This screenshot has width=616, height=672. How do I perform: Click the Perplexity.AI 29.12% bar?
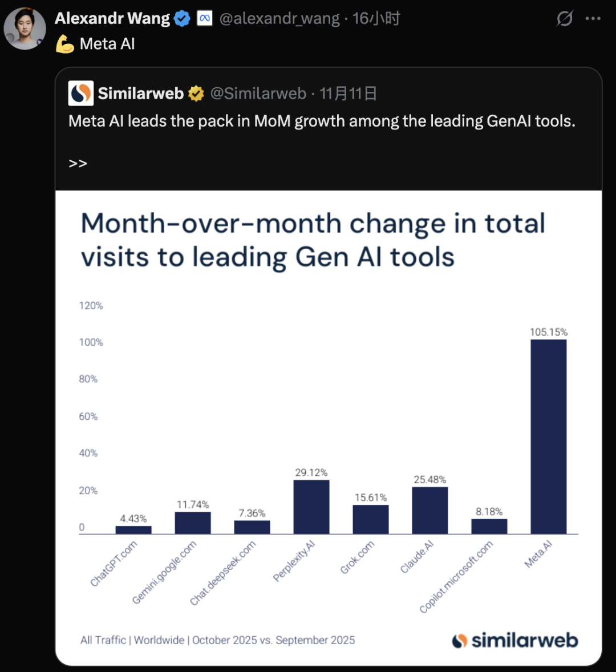(x=311, y=507)
